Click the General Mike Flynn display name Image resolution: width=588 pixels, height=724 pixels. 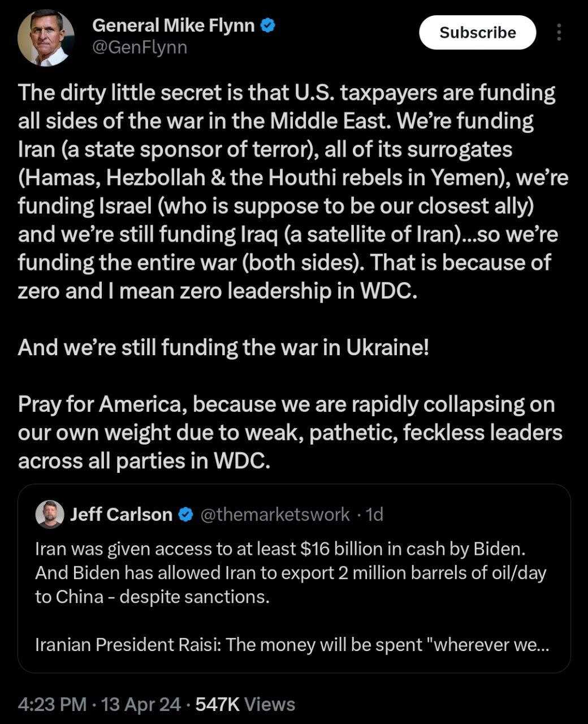click(x=173, y=25)
